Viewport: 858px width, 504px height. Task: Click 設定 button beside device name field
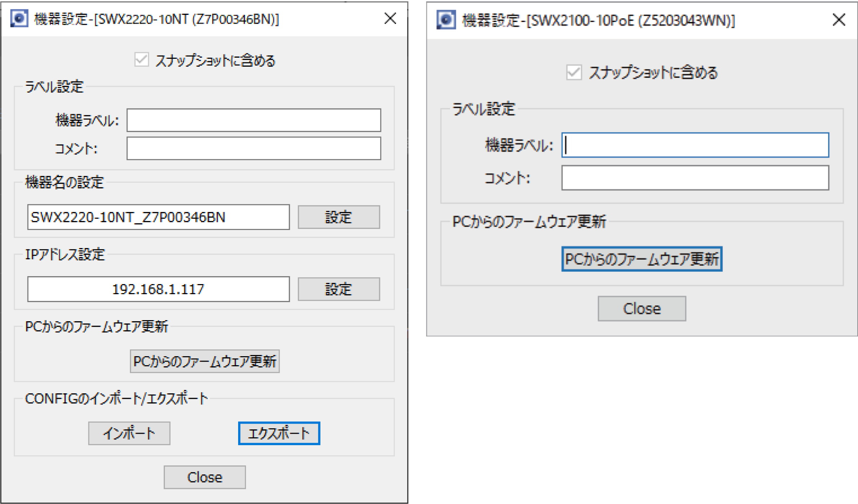(338, 217)
